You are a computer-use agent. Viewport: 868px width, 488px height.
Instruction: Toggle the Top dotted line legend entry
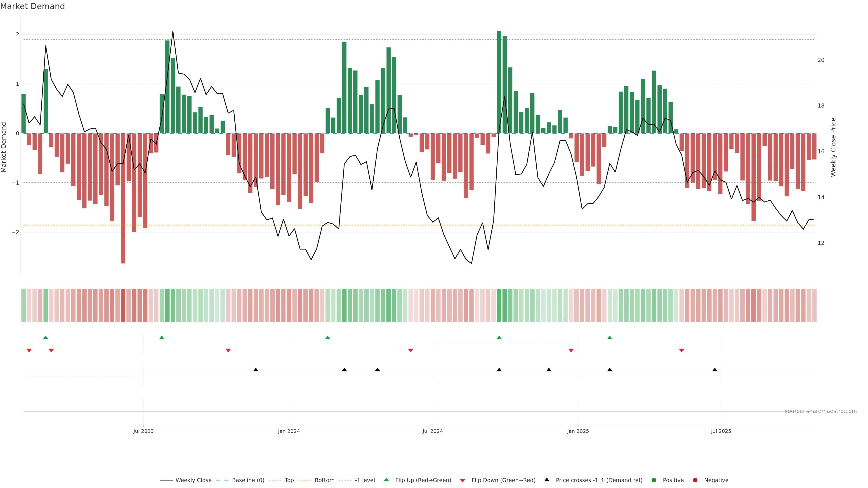289,480
